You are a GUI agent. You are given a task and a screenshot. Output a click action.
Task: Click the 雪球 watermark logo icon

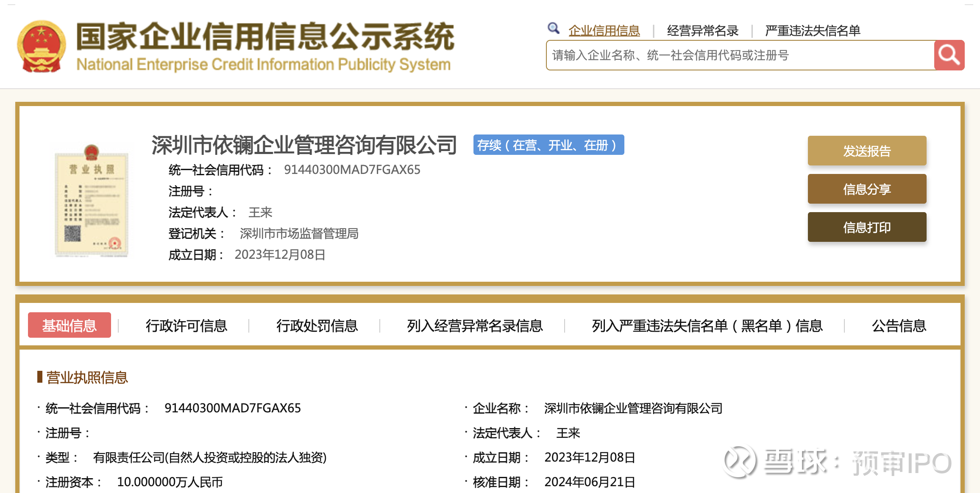(x=740, y=461)
